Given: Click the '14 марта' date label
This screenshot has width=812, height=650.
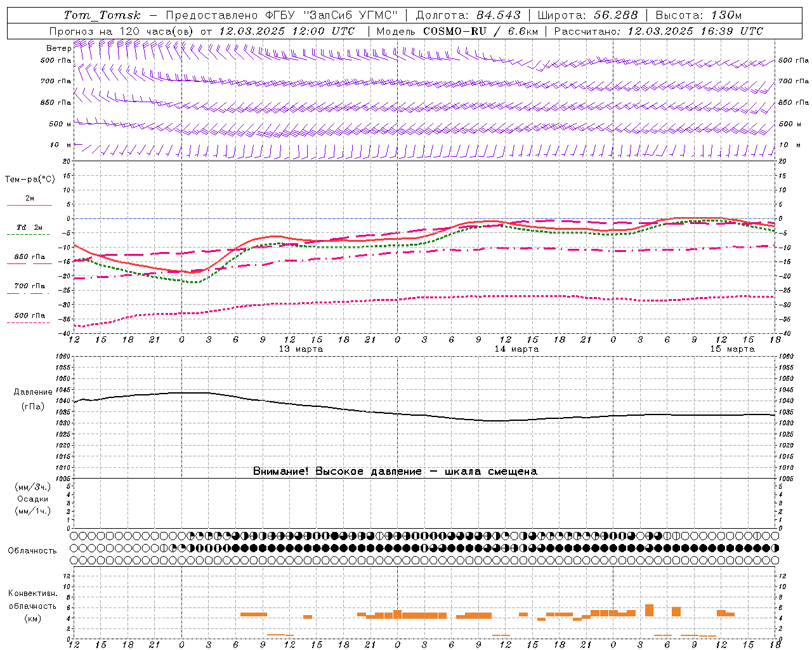Looking at the screenshot, I should [516, 348].
